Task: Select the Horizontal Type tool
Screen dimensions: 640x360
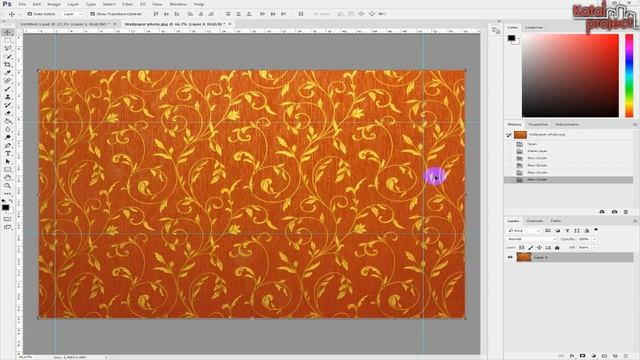Action: pos(8,153)
